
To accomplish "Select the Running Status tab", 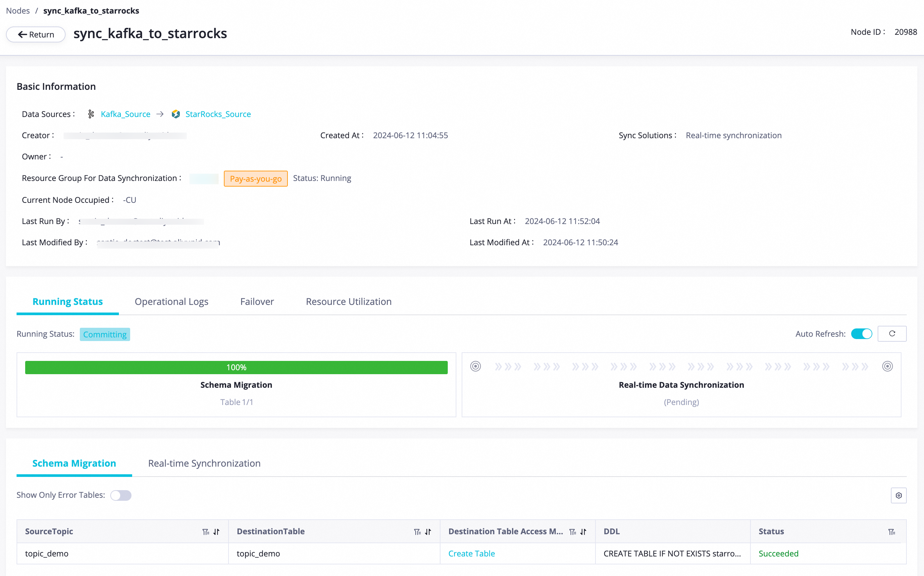I will [67, 301].
